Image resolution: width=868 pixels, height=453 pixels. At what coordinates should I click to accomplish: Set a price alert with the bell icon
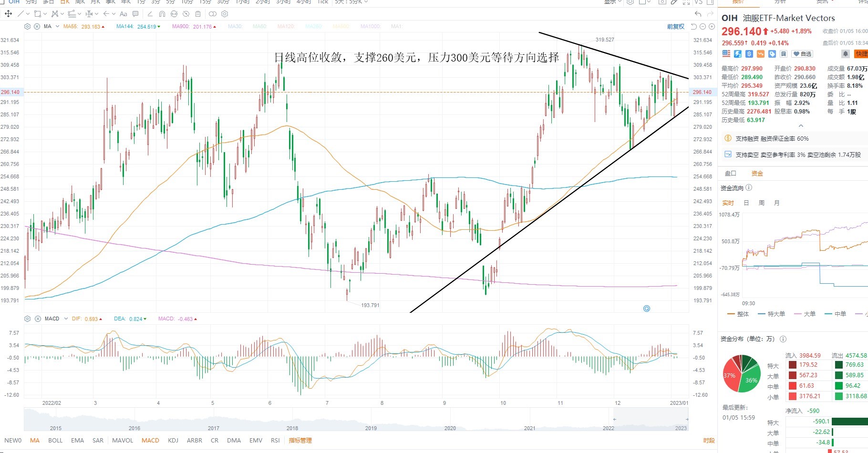[x=846, y=54]
